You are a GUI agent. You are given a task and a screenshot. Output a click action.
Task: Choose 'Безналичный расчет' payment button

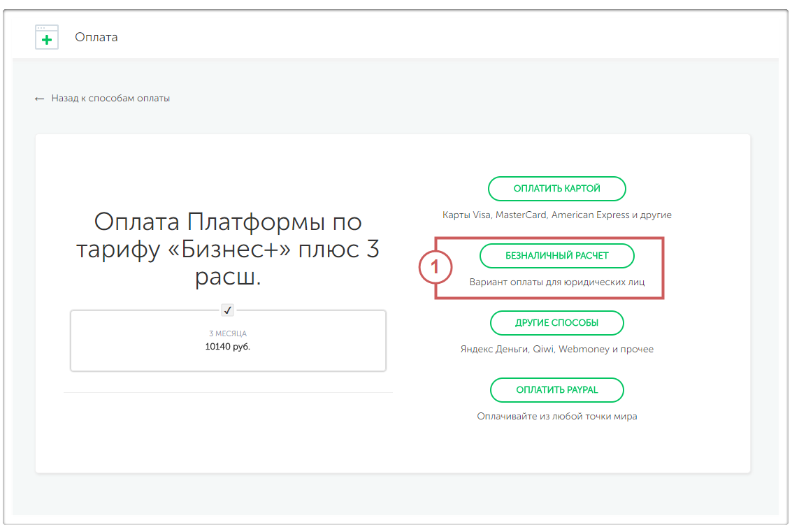click(x=556, y=256)
